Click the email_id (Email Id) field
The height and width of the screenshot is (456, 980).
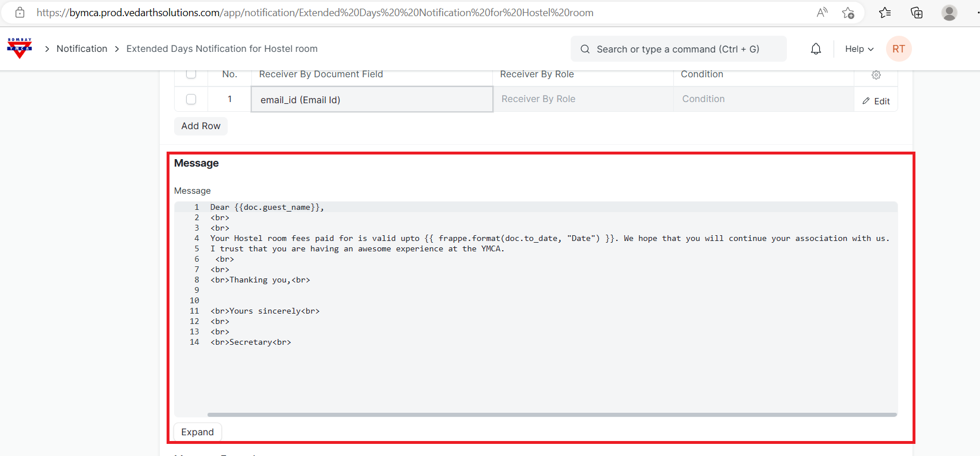[372, 100]
